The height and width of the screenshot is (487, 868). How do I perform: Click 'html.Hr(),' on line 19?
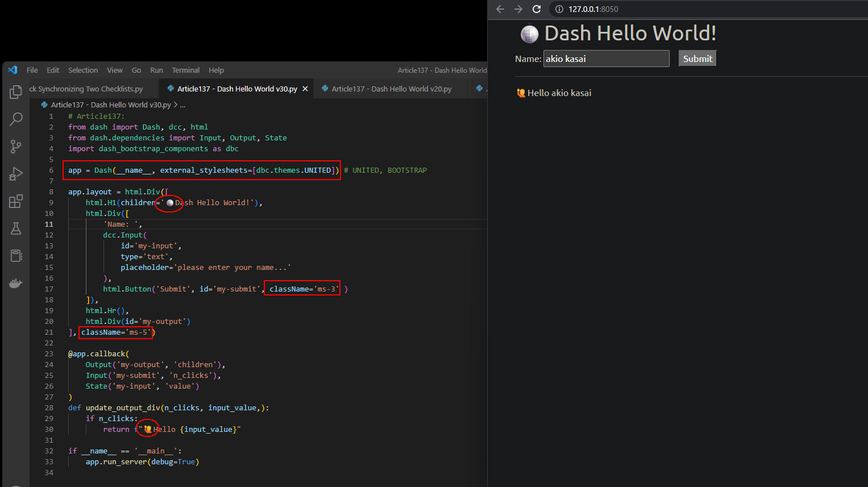click(107, 310)
